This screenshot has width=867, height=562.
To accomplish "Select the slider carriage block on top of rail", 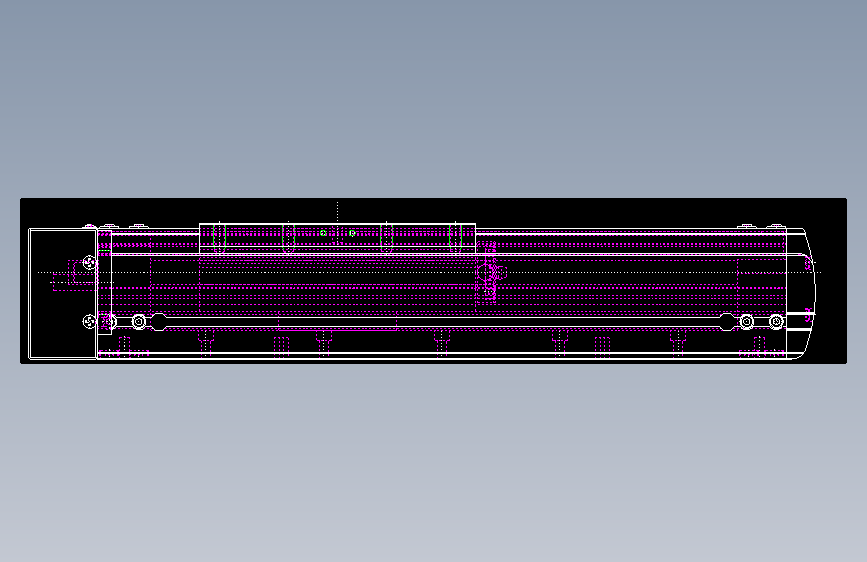I will [x=337, y=238].
